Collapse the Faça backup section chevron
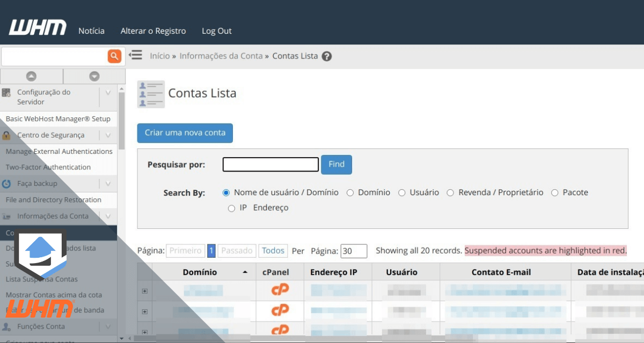The width and height of the screenshot is (644, 343). [108, 184]
